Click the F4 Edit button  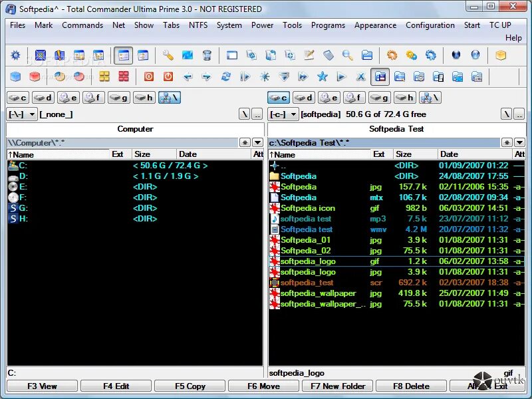point(116,386)
